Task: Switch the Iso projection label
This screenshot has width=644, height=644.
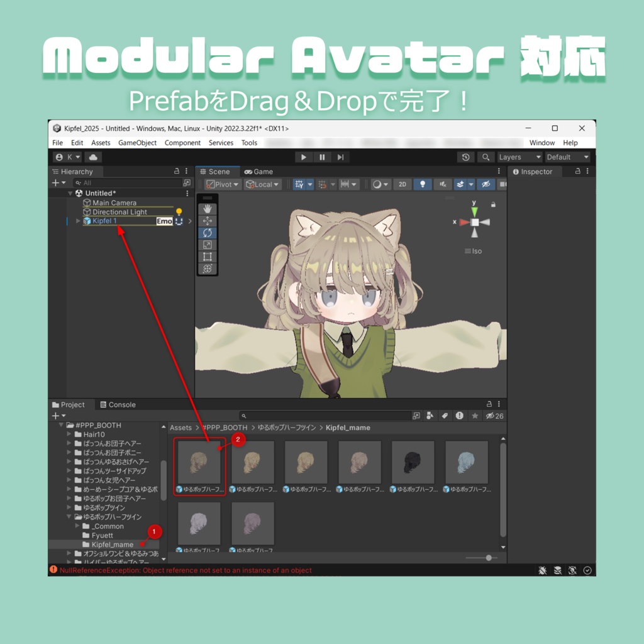Action: (x=473, y=251)
